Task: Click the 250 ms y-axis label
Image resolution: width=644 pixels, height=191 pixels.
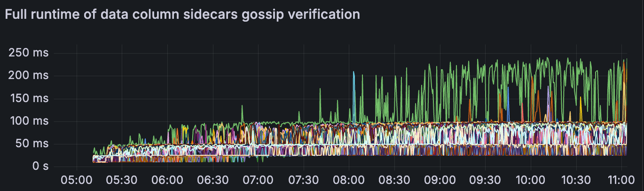Action: click(x=29, y=53)
